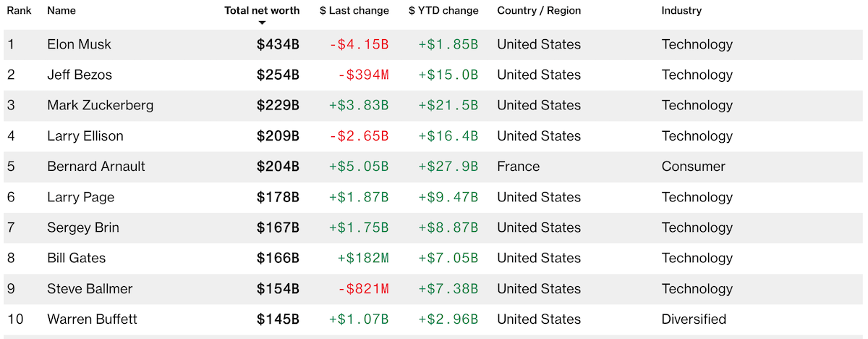The width and height of the screenshot is (868, 339).
Task: Click Diversified industry in Warren Buffett's row
Action: pos(694,319)
